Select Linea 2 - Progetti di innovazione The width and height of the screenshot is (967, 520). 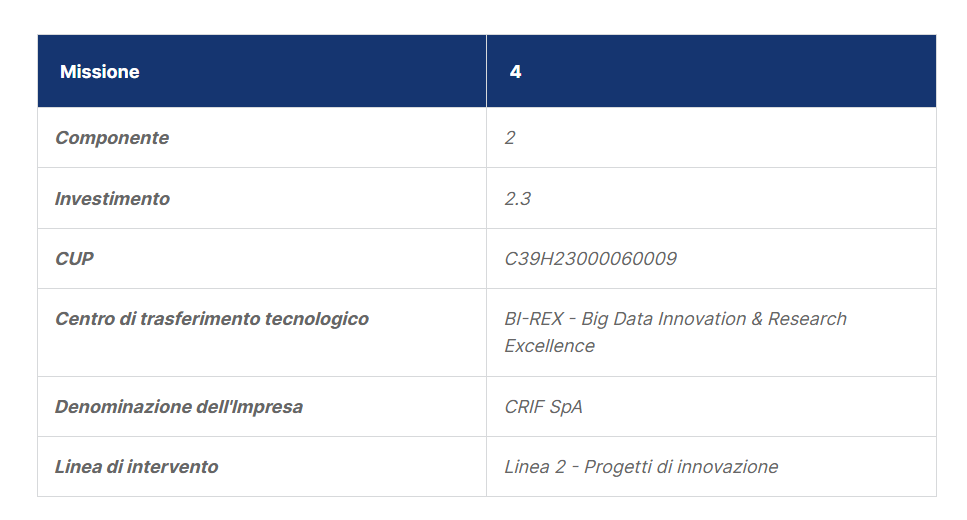pos(641,467)
